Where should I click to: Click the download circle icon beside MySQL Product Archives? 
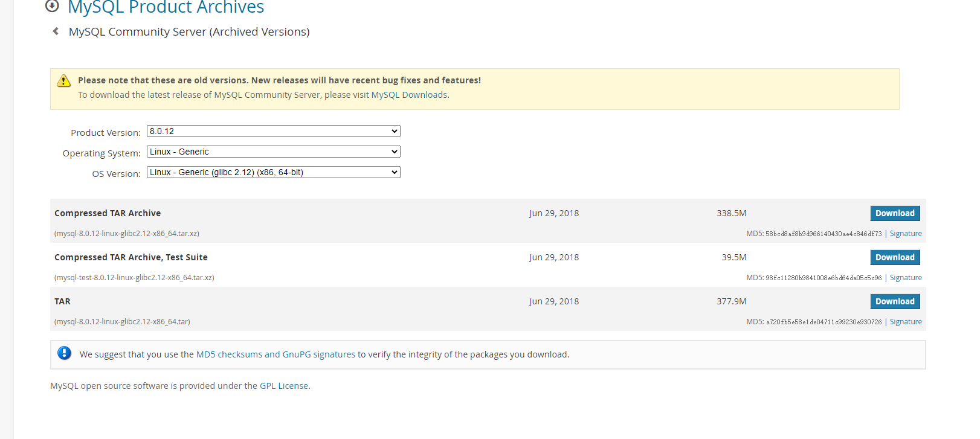(x=53, y=6)
